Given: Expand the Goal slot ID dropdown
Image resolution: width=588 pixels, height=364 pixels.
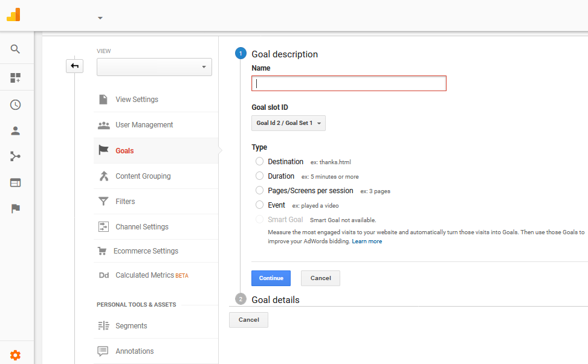Looking at the screenshot, I should click(x=288, y=123).
